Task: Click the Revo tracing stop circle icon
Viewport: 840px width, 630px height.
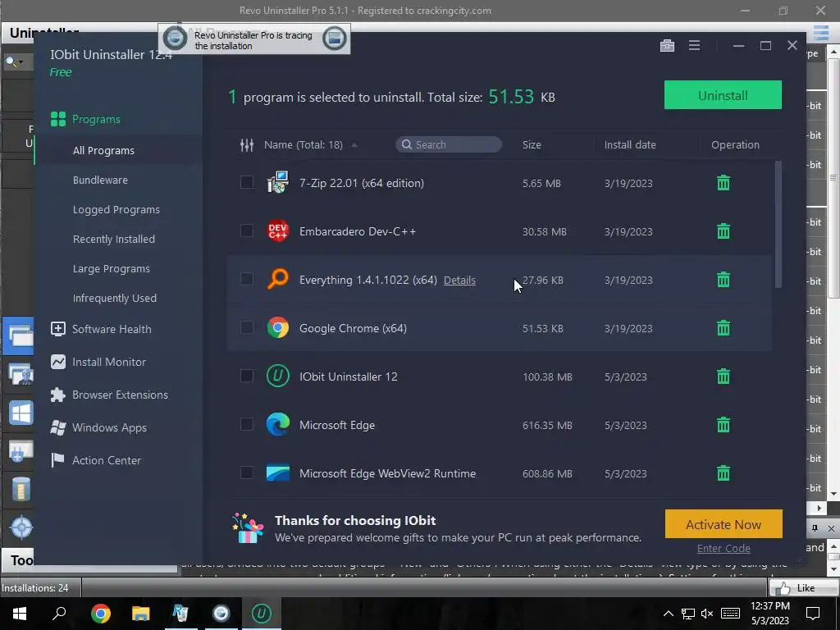Action: (175, 38)
